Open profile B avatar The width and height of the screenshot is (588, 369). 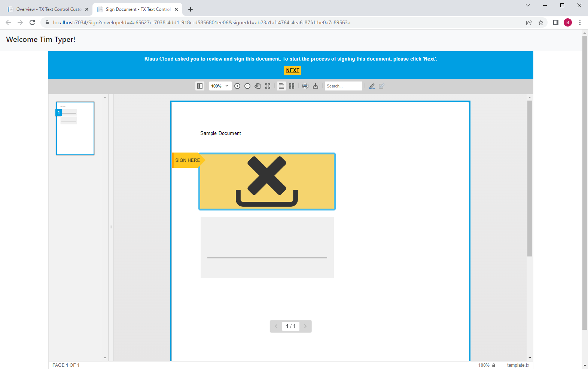pos(568,22)
